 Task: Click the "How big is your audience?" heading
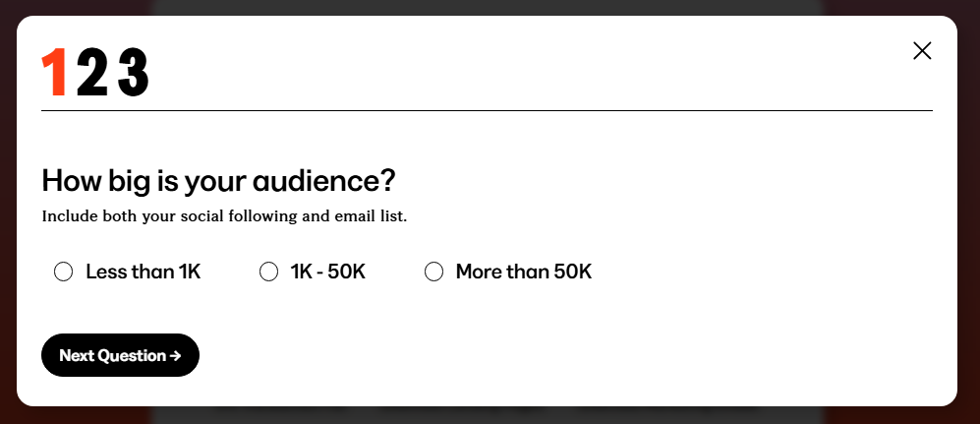(218, 181)
